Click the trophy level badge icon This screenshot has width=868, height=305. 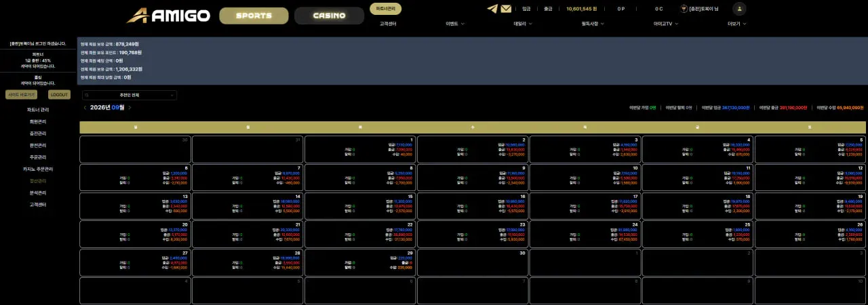pyautogui.click(x=684, y=9)
